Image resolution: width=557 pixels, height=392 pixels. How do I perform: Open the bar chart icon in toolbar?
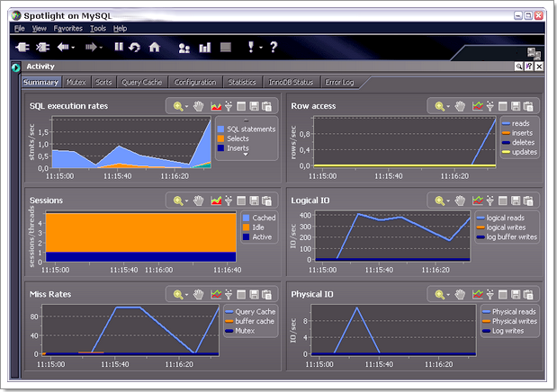205,48
